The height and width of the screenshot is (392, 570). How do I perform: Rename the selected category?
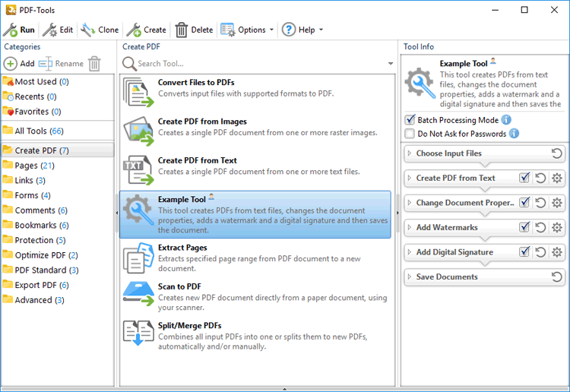61,64
